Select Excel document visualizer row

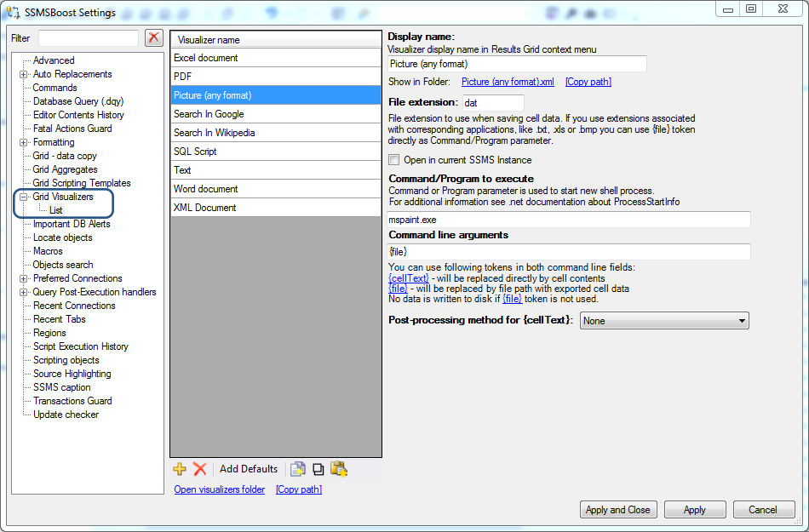click(x=276, y=58)
